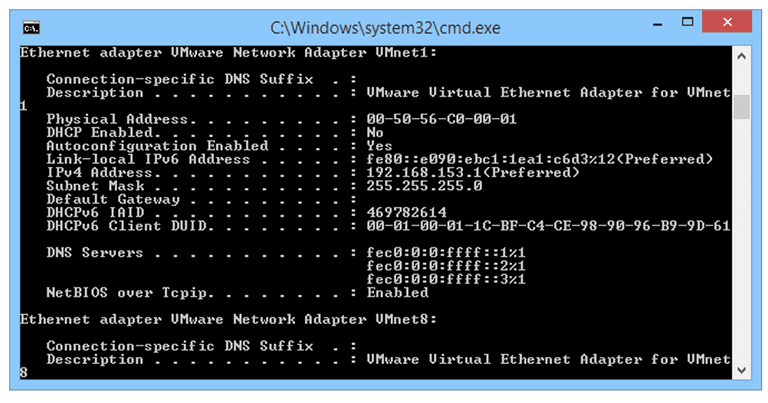Viewport: 768px width, 403px height.
Task: Click the VMnet8 Ethernet adapter heading line
Action: click(x=228, y=319)
